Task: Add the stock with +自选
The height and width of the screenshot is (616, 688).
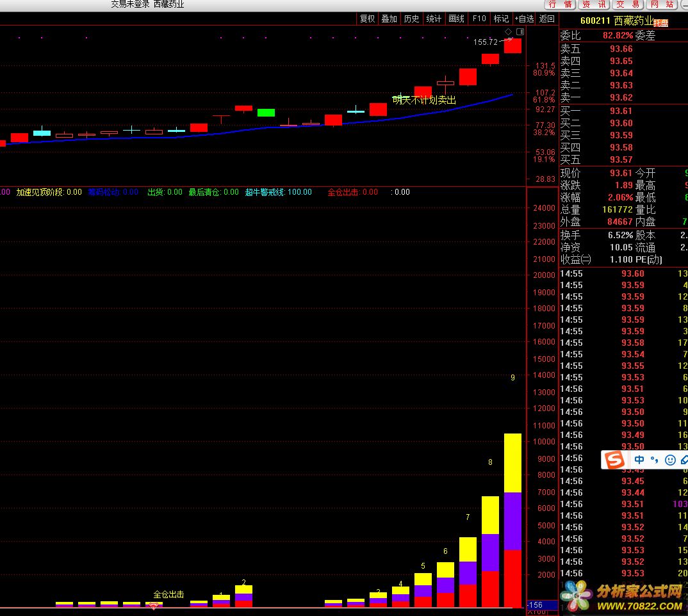Action: [x=524, y=19]
